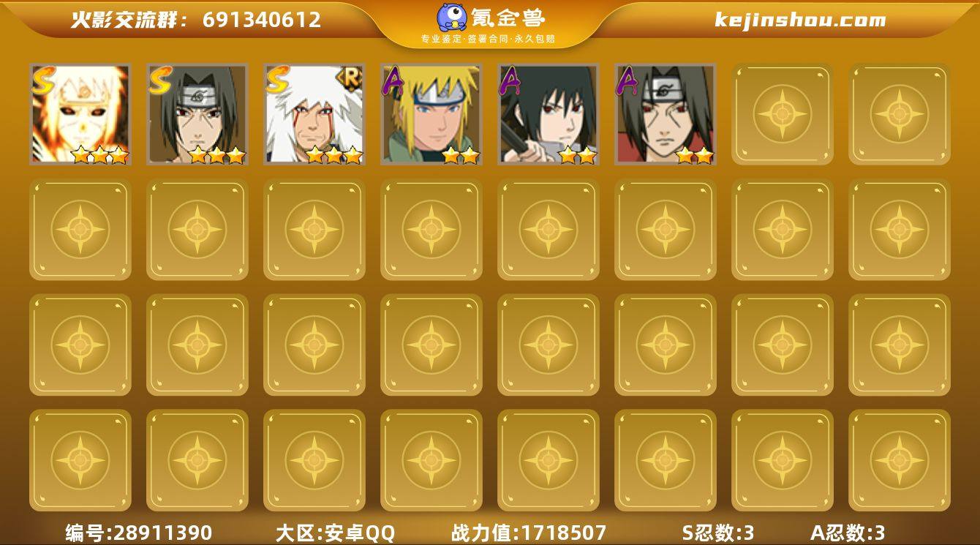The width and height of the screenshot is (980, 545).
Task: Click the 氪金兽 brand title
Action: 508,17
